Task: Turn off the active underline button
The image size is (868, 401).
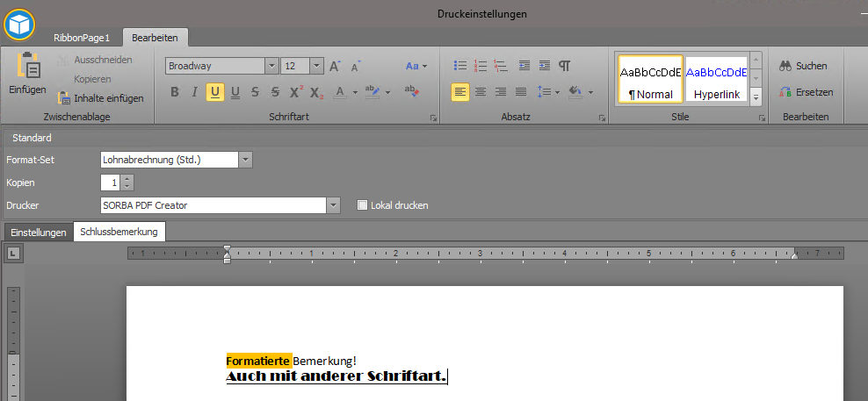Action: [x=214, y=92]
